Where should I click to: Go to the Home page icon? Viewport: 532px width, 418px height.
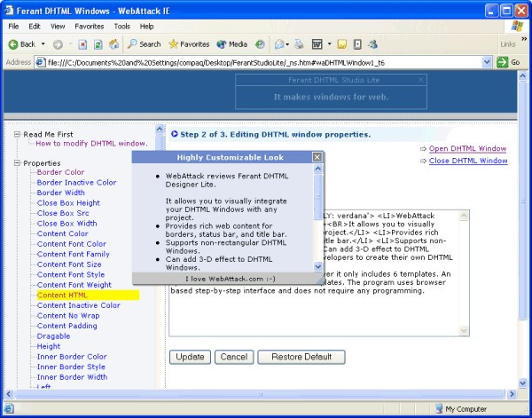[x=114, y=44]
